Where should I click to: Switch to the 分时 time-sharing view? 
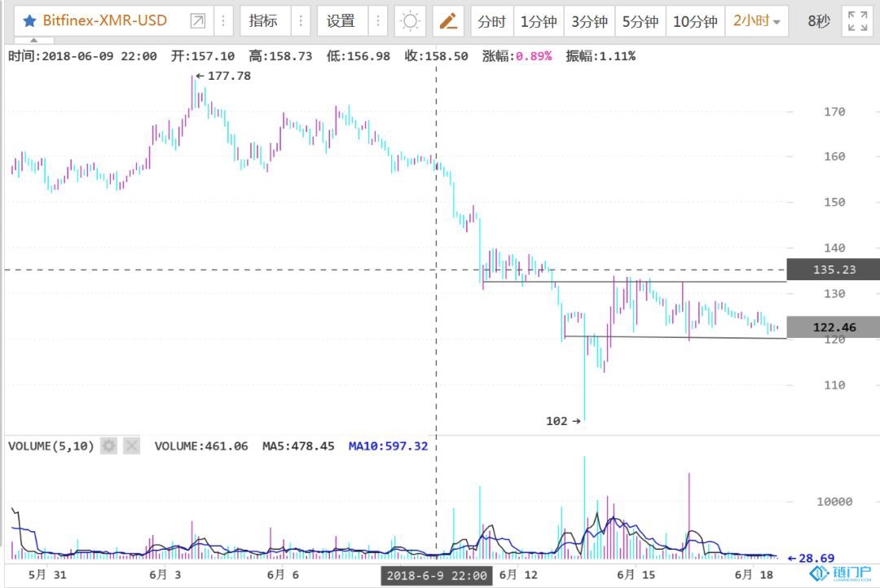point(491,21)
